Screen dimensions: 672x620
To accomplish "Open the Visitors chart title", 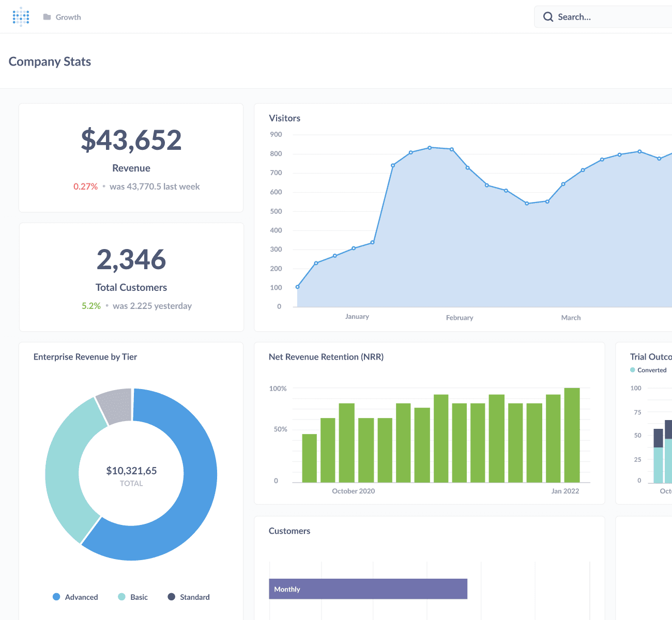I will 284,118.
